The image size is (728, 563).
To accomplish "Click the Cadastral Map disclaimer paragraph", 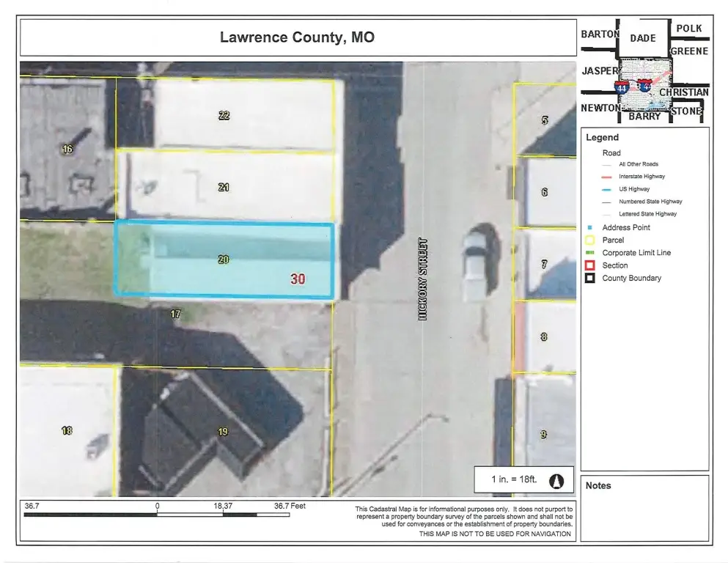I will tap(464, 517).
